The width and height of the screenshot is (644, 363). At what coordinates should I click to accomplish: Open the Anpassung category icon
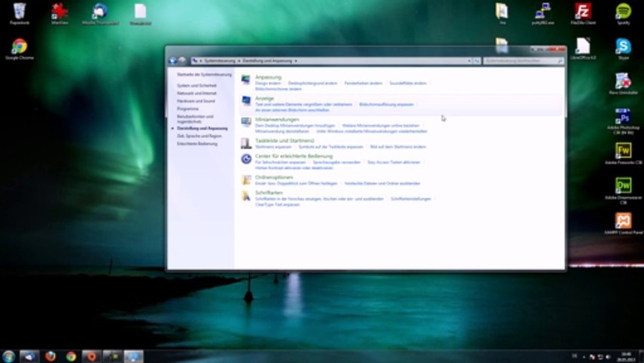[x=246, y=80]
